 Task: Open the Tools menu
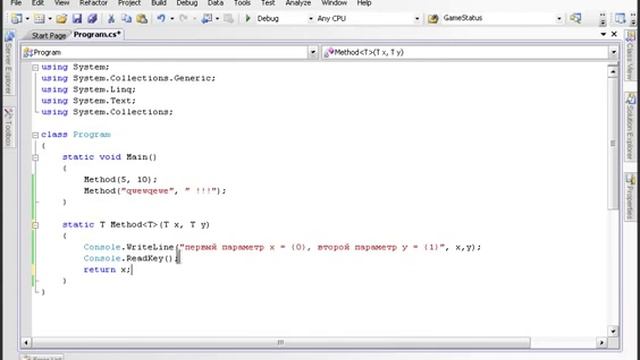tap(242, 3)
